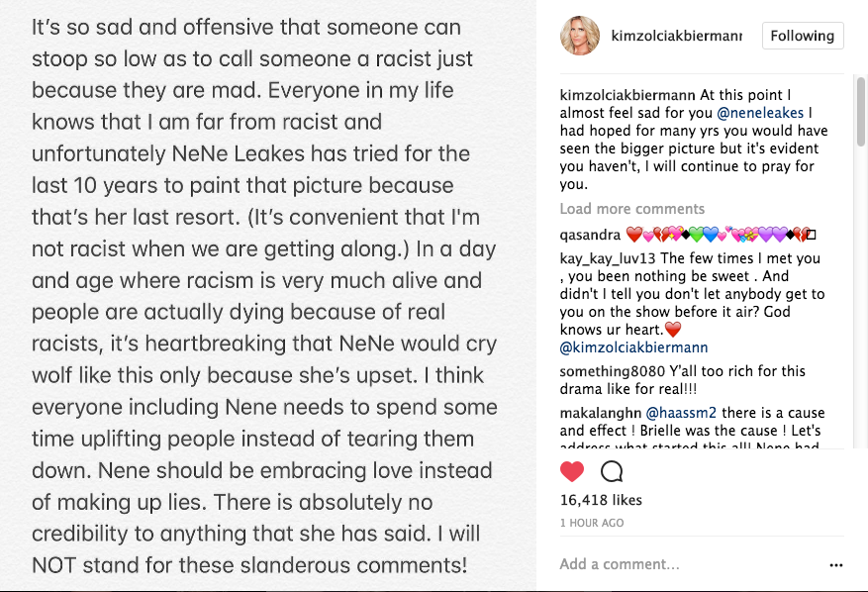
Task: Open the @neneleakes mention link
Action: (760, 113)
